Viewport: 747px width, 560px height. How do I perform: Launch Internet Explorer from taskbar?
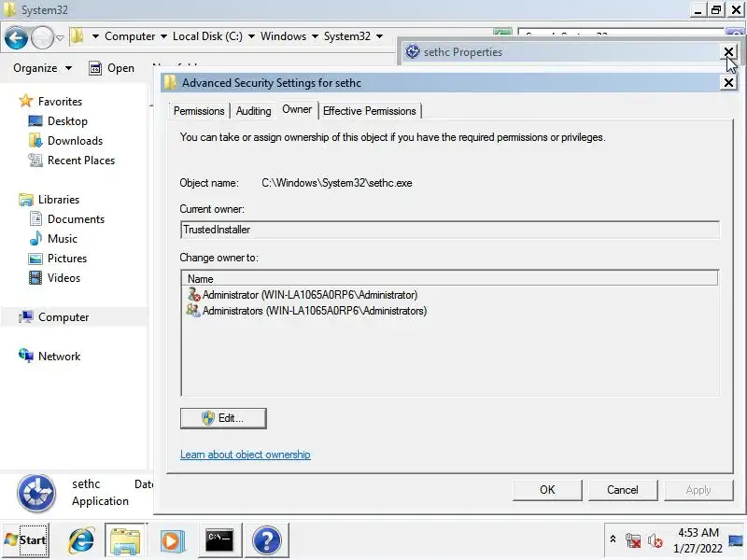pos(81,540)
